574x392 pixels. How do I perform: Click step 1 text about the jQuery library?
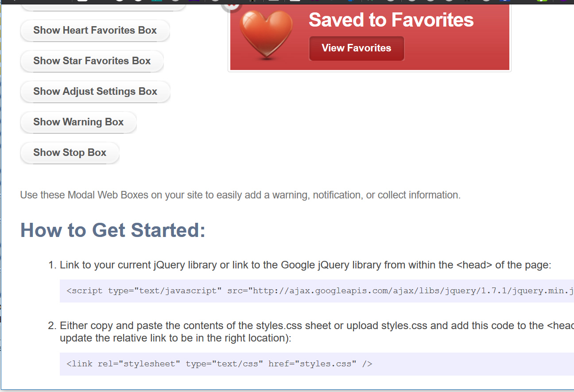click(305, 265)
